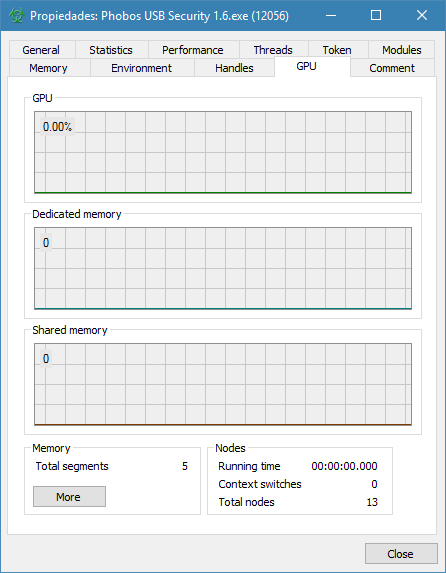
Task: Switch to the Handles tab
Action: [x=234, y=68]
